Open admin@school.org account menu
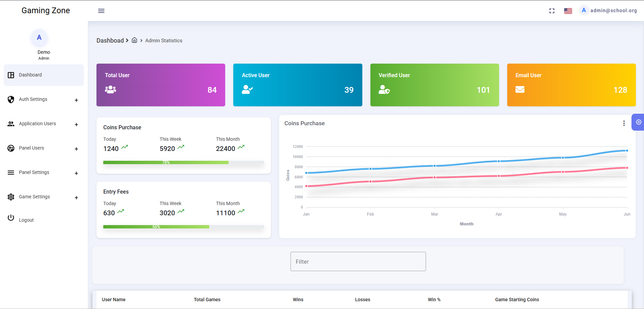Screen dimensions: 644x309 pos(613,10)
